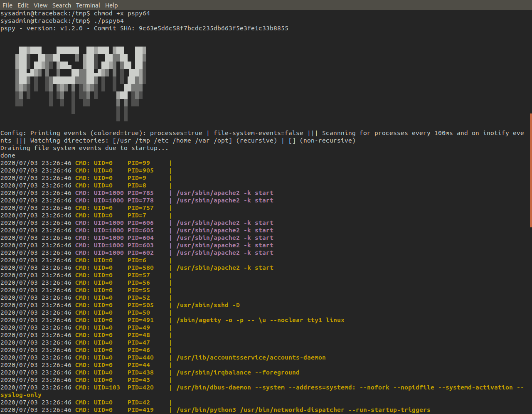The image size is (532, 414).
Task: Click 'PID=602' entry
Action: click(x=140, y=253)
